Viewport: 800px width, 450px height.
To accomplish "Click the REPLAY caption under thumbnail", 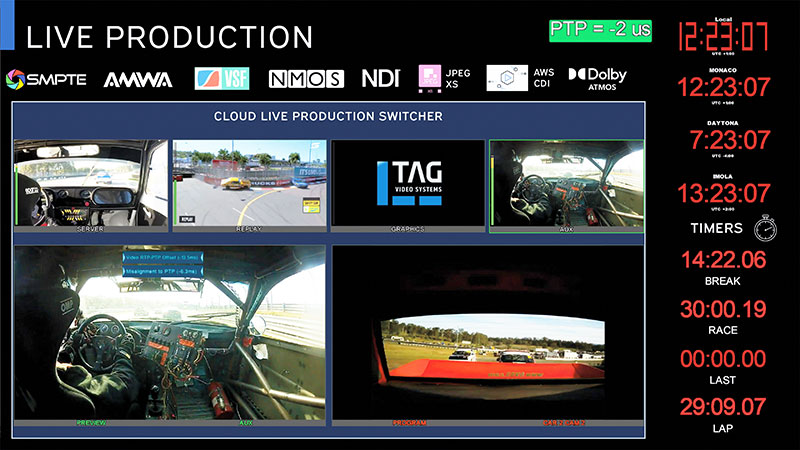I will coord(249,229).
